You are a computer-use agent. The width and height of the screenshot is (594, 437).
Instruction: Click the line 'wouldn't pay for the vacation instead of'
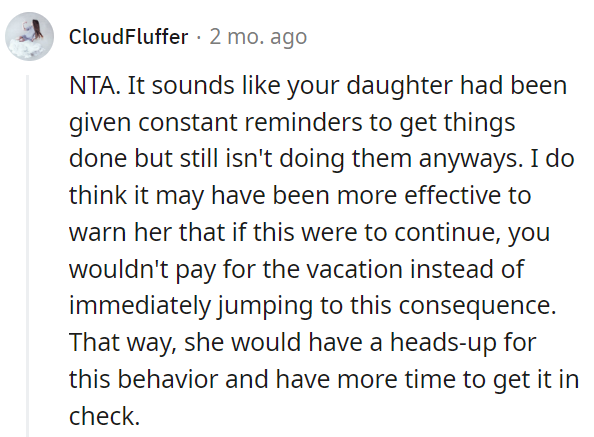[297, 269]
